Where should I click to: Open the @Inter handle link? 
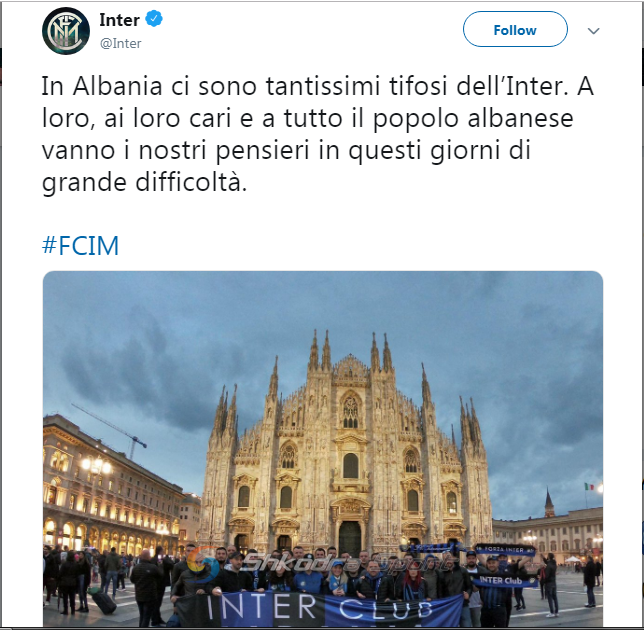pos(120,43)
